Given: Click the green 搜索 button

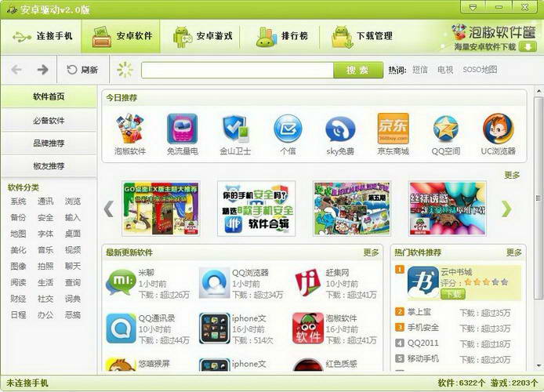Looking at the screenshot, I should 358,70.
